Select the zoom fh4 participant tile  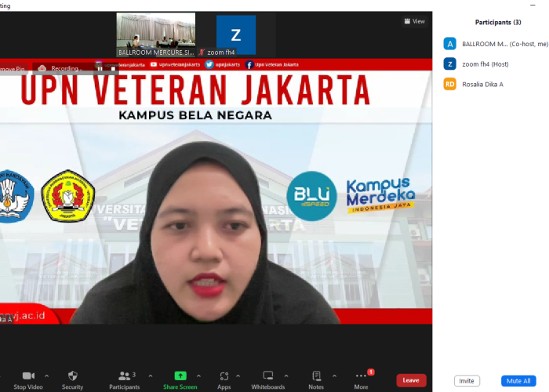(x=236, y=34)
